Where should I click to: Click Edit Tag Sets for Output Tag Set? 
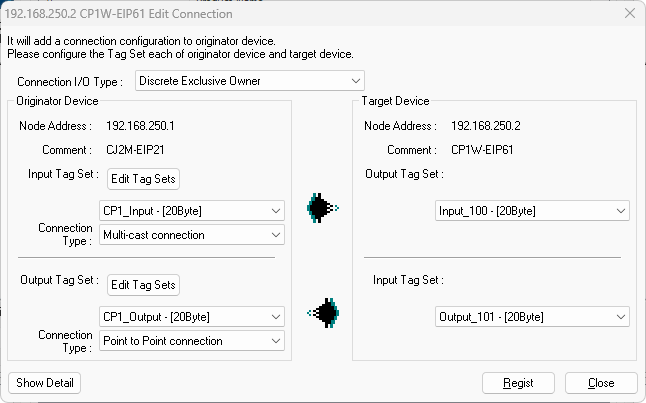click(143, 285)
